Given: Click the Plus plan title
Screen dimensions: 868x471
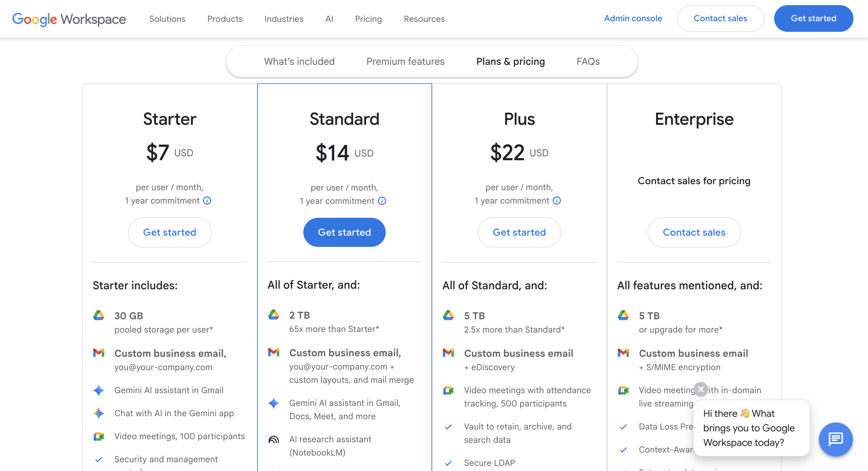Looking at the screenshot, I should pyautogui.click(x=519, y=119).
